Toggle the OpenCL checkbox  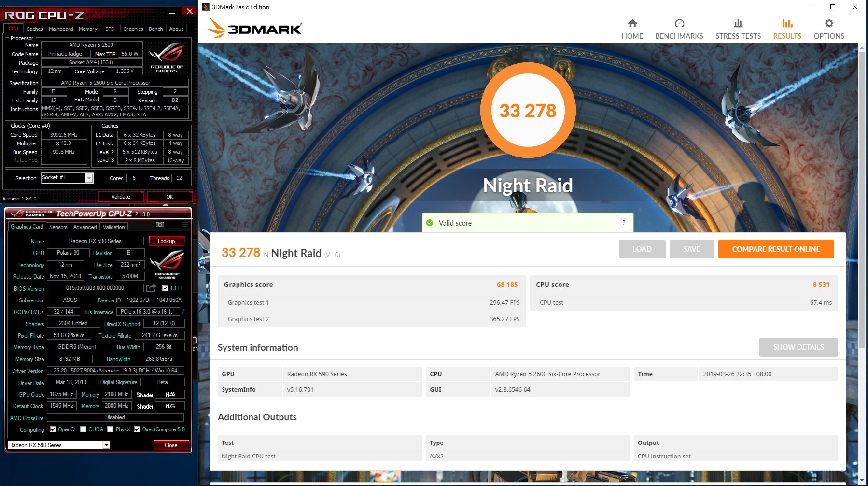click(53, 429)
